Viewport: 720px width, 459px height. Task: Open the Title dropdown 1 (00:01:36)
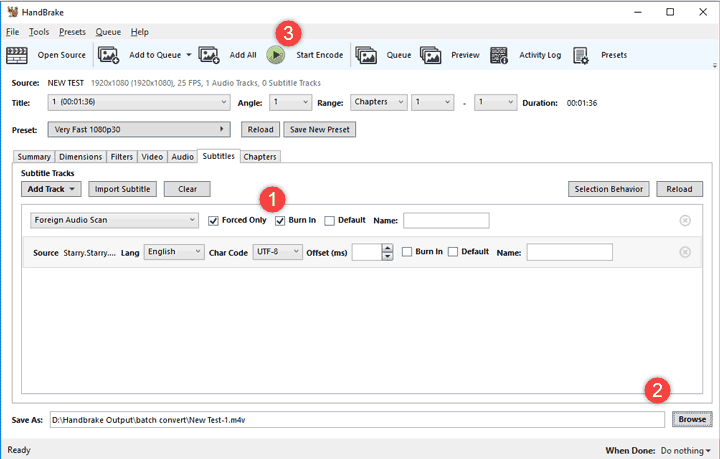(x=139, y=102)
